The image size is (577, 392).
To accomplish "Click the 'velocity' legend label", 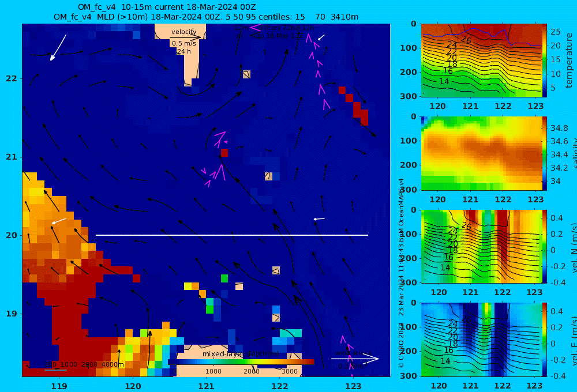I will point(183,32).
